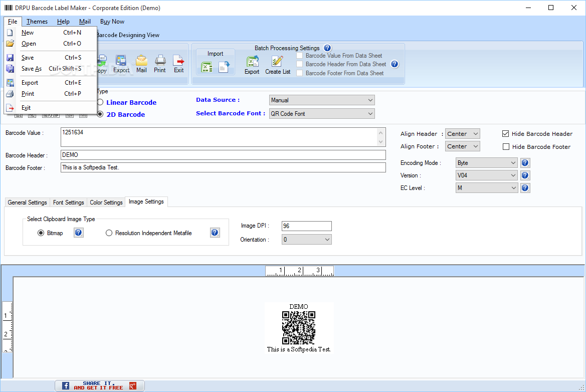The height and width of the screenshot is (392, 586).
Task: Choose Save As from File menu
Action: click(51, 69)
